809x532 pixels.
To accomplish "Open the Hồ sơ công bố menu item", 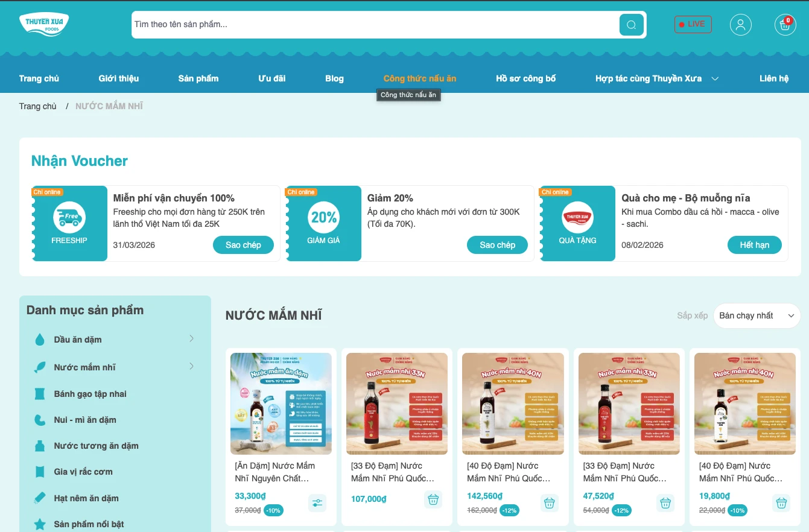I will pyautogui.click(x=526, y=78).
